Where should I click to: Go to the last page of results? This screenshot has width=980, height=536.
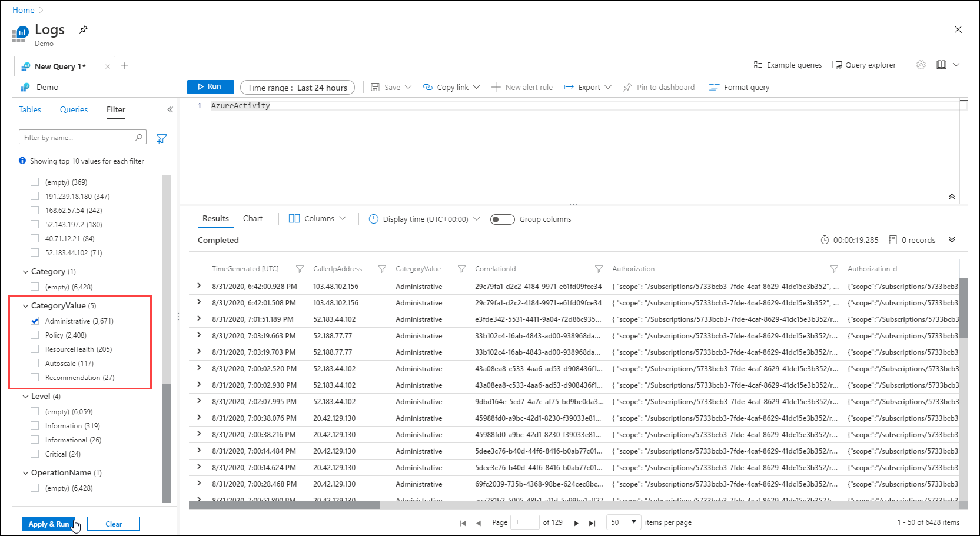(592, 523)
